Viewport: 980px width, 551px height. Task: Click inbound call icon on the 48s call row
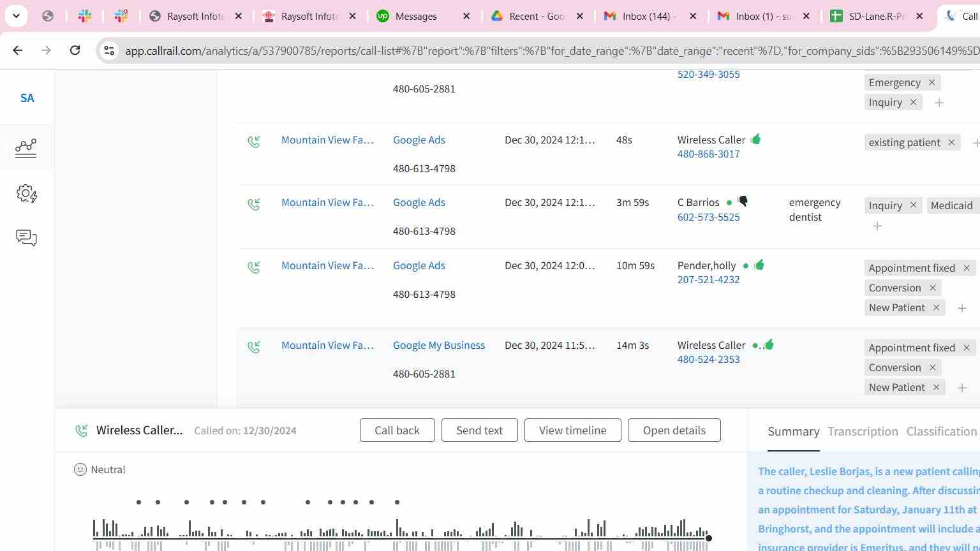[254, 141]
